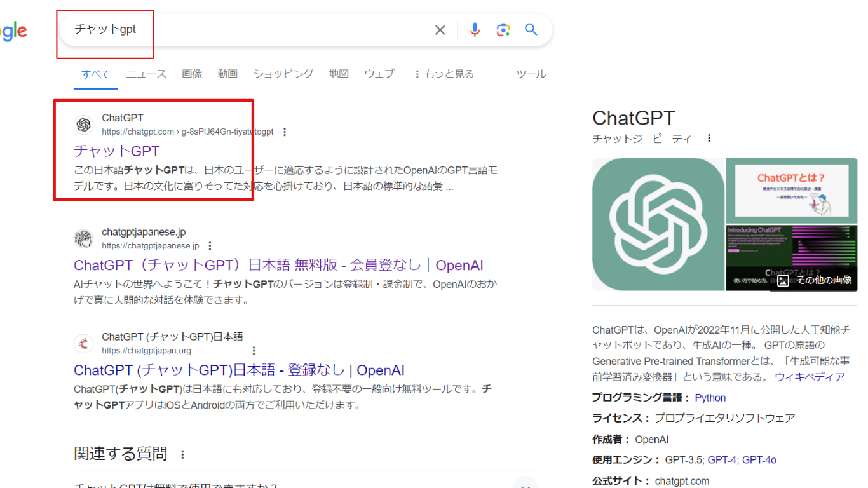Click the chatgptjapanese.jp result favicon

pyautogui.click(x=84, y=239)
